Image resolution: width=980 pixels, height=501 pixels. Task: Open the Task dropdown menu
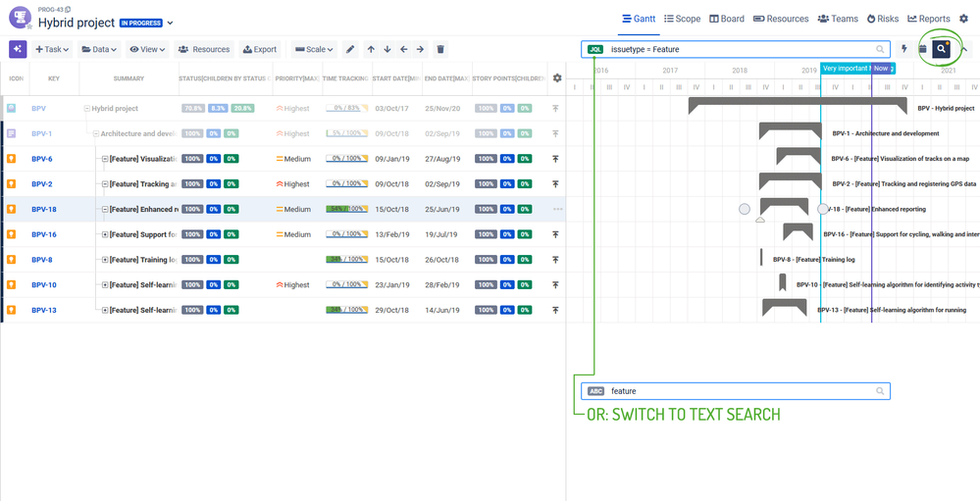(53, 49)
